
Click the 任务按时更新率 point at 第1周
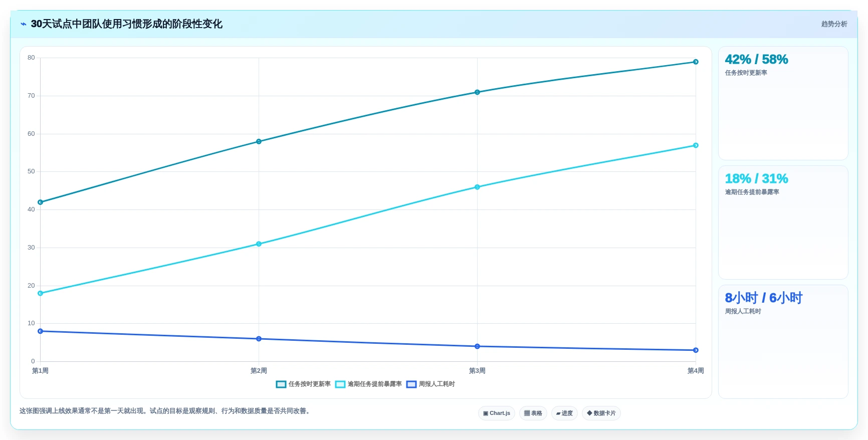point(41,202)
